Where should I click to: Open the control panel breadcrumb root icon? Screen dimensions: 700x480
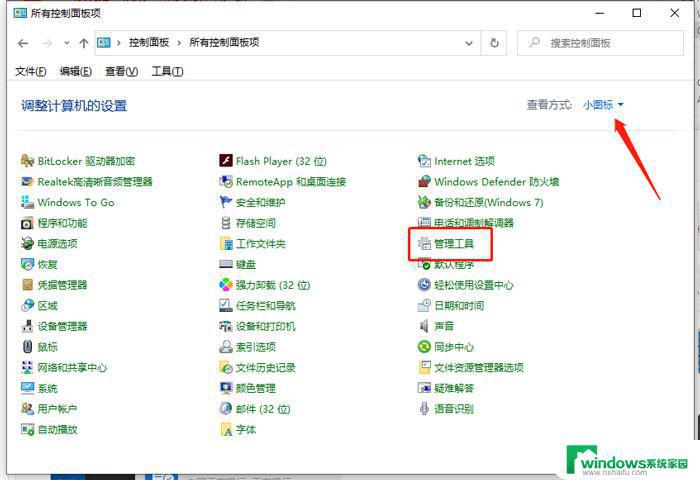pyautogui.click(x=104, y=43)
